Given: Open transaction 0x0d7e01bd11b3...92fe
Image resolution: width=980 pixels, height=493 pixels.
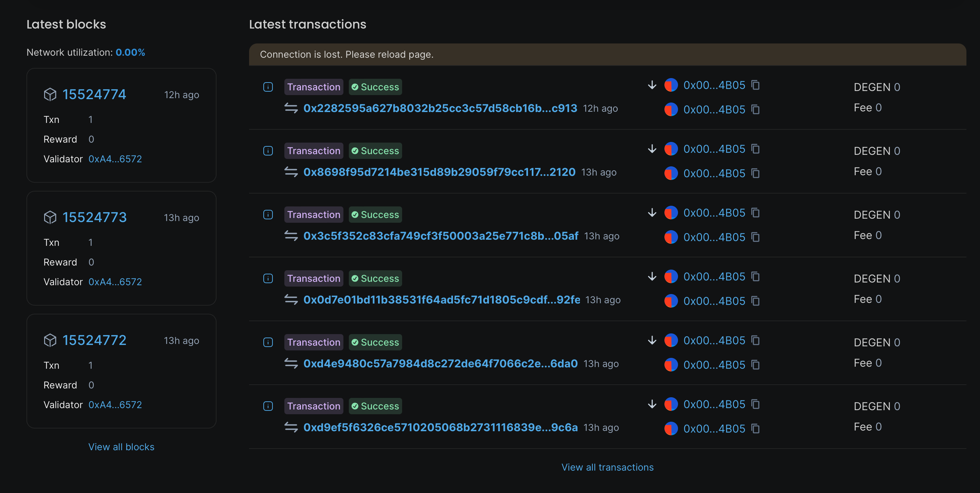Looking at the screenshot, I should 441,300.
